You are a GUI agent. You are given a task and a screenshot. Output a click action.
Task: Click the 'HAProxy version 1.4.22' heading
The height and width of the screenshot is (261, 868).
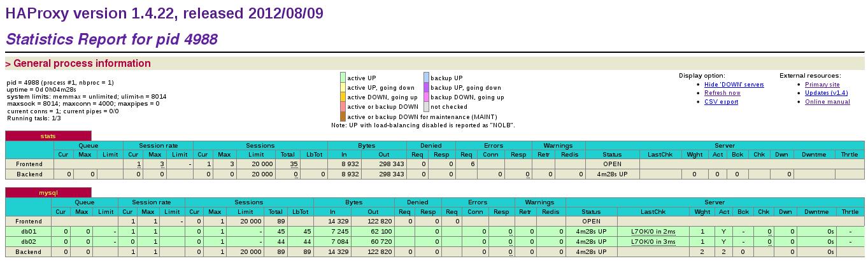pos(165,13)
